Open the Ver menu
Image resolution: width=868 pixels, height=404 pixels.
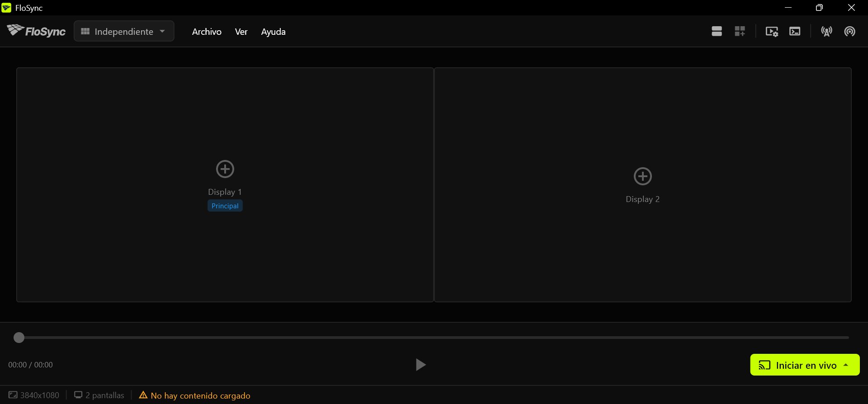tap(241, 32)
